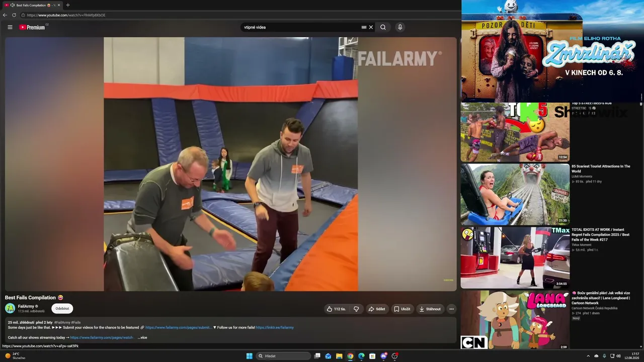Open the weather widget showing 24°C
The width and height of the screenshot is (644, 362).
point(15,356)
